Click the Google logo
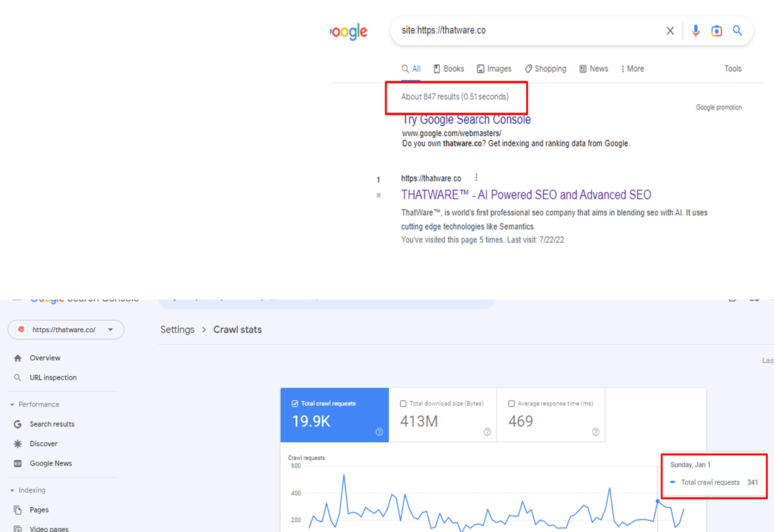The image size is (774, 532). (x=349, y=31)
